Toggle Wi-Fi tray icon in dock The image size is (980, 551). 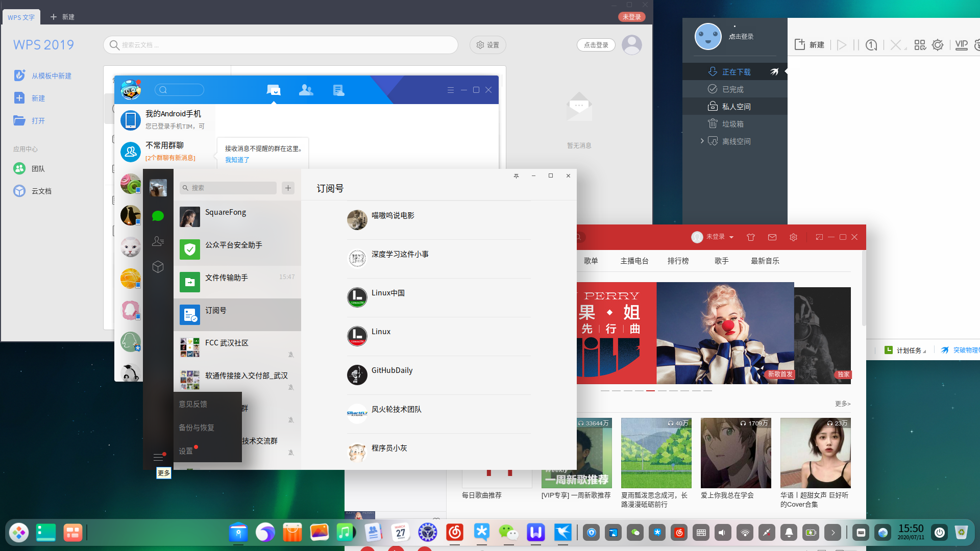tap(745, 533)
